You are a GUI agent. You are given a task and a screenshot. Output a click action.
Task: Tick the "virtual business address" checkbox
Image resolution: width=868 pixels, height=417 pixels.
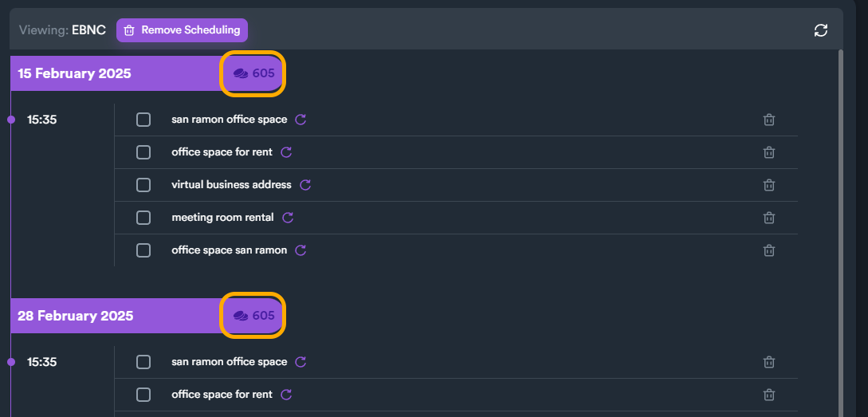pos(143,185)
